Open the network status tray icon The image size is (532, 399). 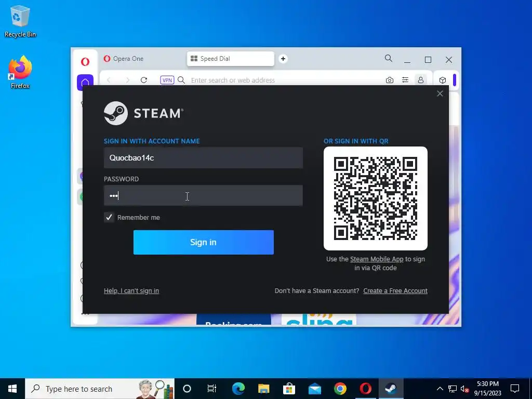click(453, 389)
